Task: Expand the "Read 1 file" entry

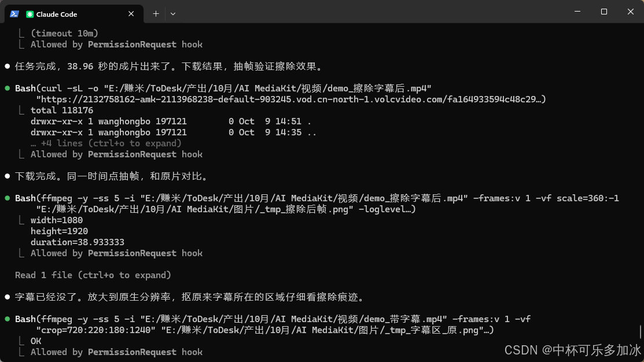Action: (93, 275)
